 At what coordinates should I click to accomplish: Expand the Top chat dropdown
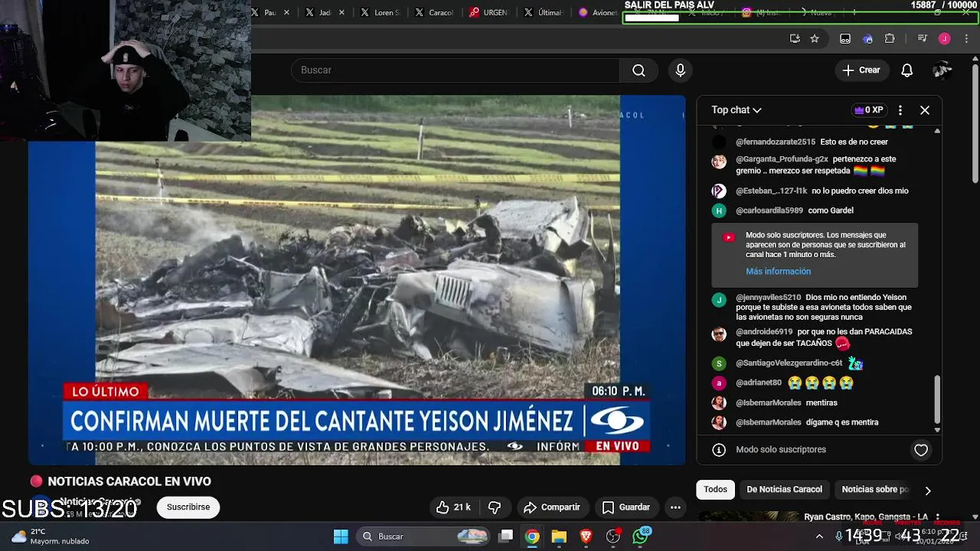[x=737, y=110]
